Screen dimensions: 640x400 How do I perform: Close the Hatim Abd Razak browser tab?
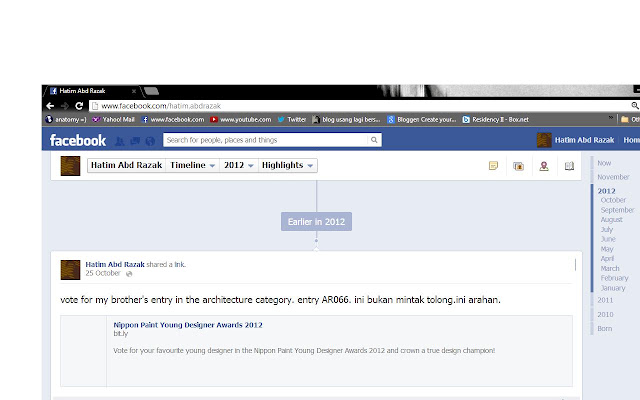[133, 91]
